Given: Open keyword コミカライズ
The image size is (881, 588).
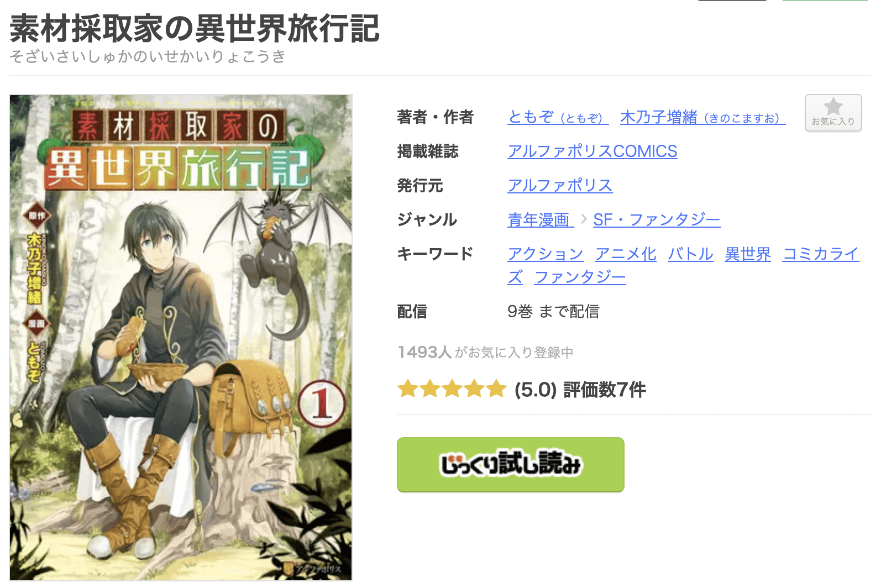Looking at the screenshot, I should coord(821,254).
